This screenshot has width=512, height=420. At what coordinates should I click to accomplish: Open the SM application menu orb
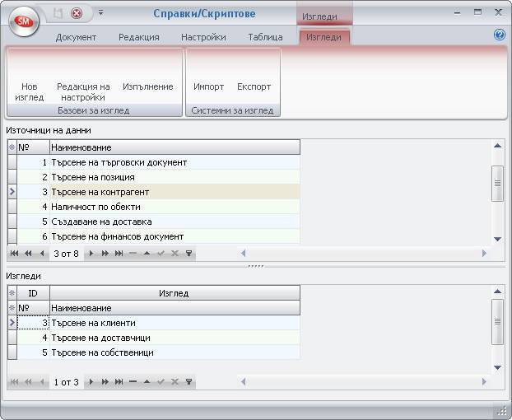(x=24, y=21)
